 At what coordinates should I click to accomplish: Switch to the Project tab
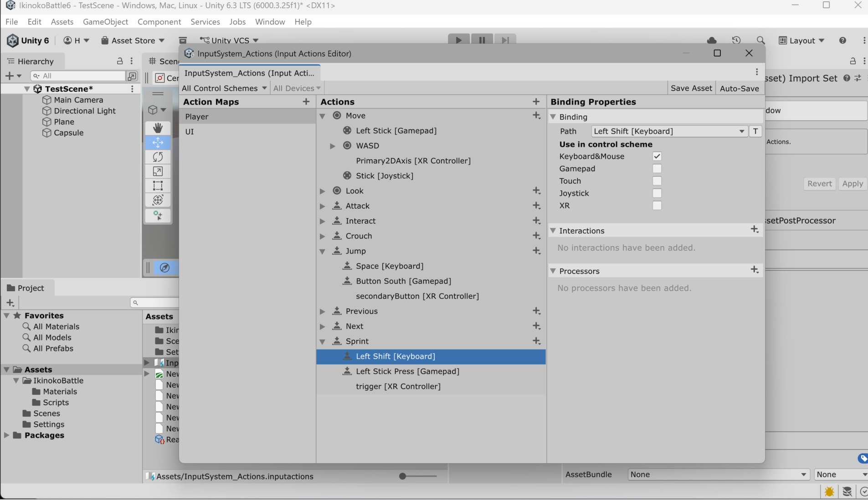[x=26, y=288]
